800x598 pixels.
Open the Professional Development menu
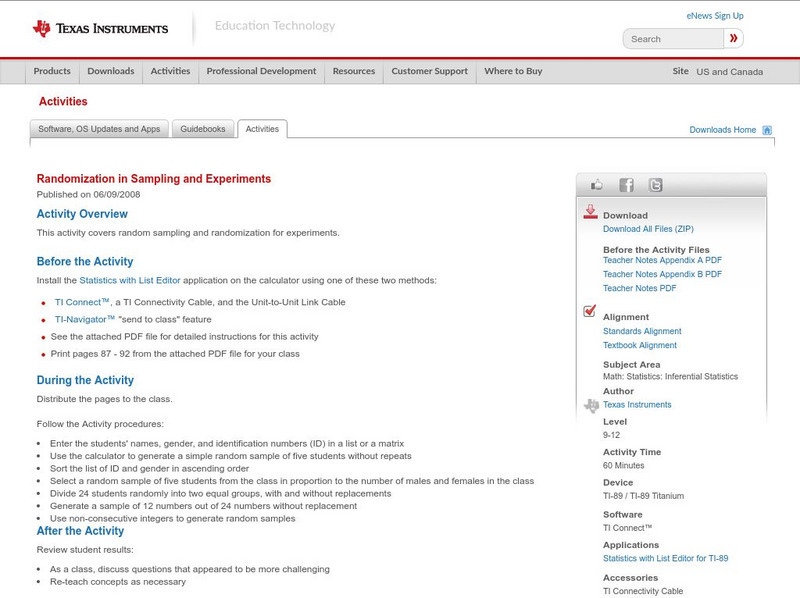click(x=260, y=71)
